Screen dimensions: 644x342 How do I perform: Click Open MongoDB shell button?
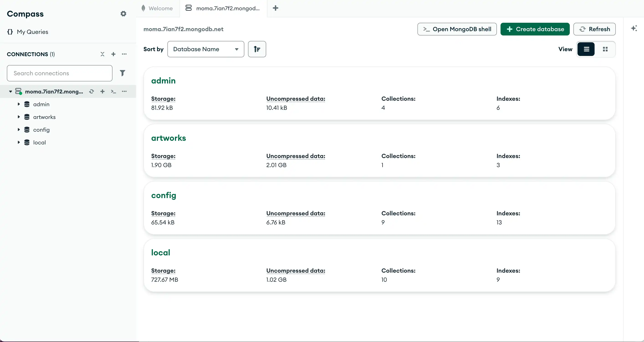point(457,29)
